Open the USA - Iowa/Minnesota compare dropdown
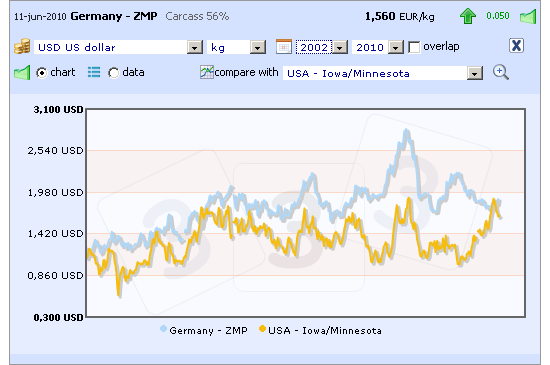The height and width of the screenshot is (365, 550). click(x=383, y=73)
